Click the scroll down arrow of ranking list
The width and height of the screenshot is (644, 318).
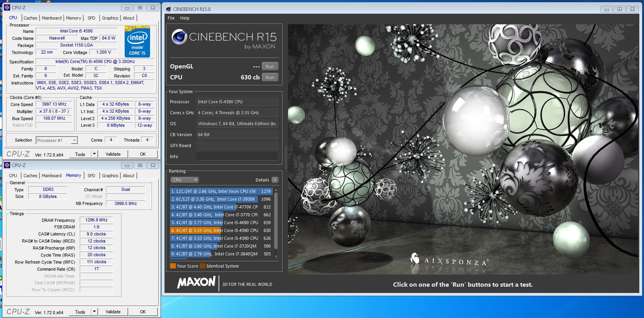point(276,257)
